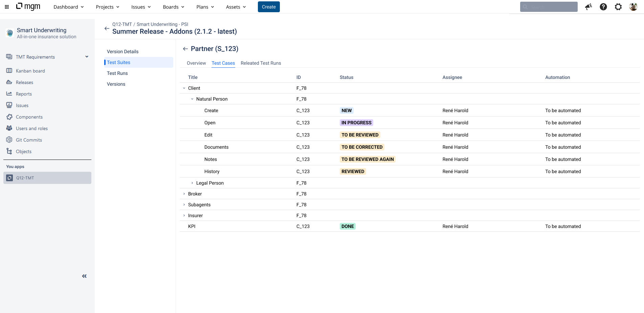Switch to Releated Test Runs tab
Viewport: 644px width, 313px height.
[261, 63]
